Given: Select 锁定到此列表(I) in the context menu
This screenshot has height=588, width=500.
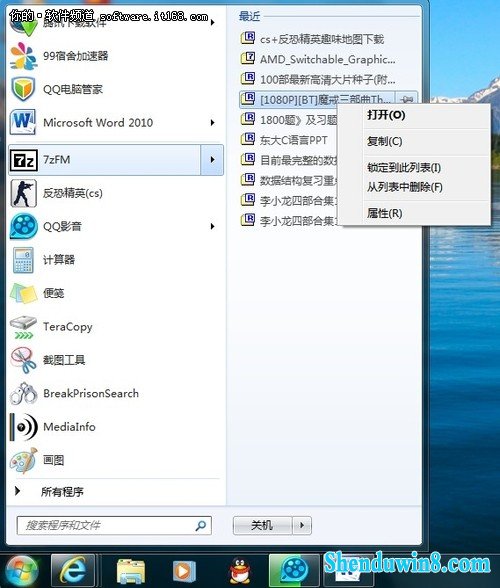Looking at the screenshot, I should tap(415, 168).
